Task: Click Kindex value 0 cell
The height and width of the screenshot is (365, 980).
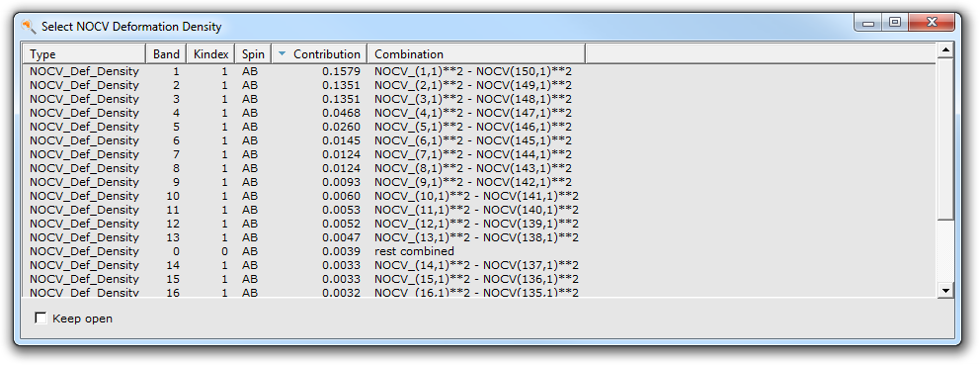Action: tap(224, 251)
